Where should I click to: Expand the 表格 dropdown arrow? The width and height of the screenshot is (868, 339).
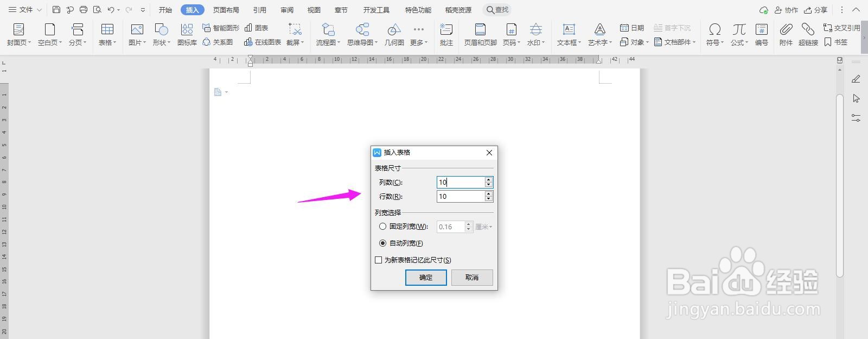click(114, 42)
